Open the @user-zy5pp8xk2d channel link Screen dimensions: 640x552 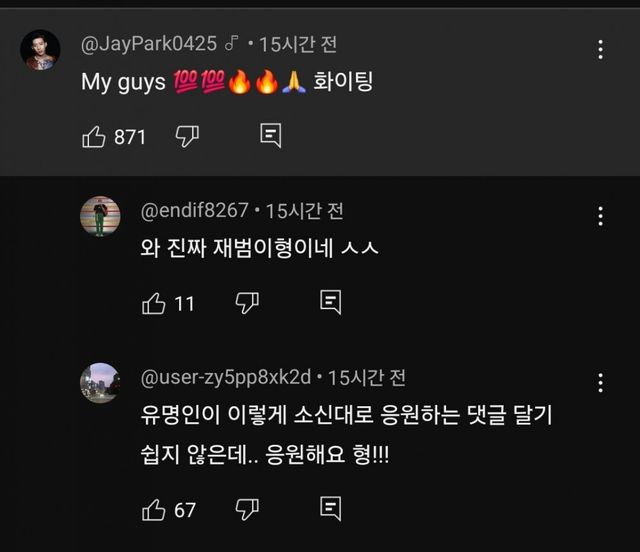tap(226, 378)
